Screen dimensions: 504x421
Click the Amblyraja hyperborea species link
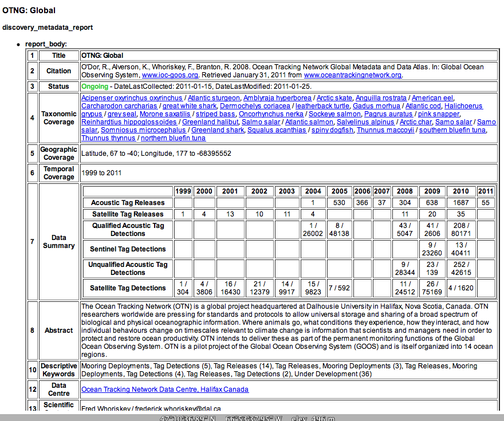[x=277, y=98]
